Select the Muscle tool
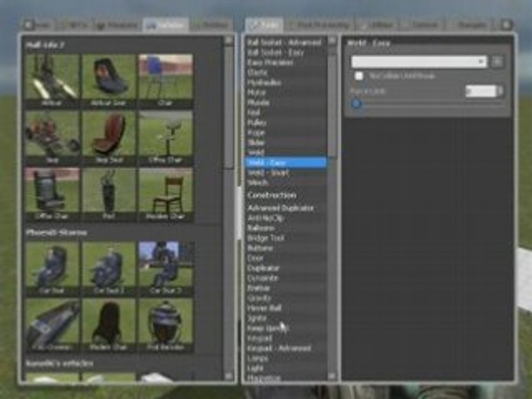This screenshot has height=399, width=532. coord(286,103)
